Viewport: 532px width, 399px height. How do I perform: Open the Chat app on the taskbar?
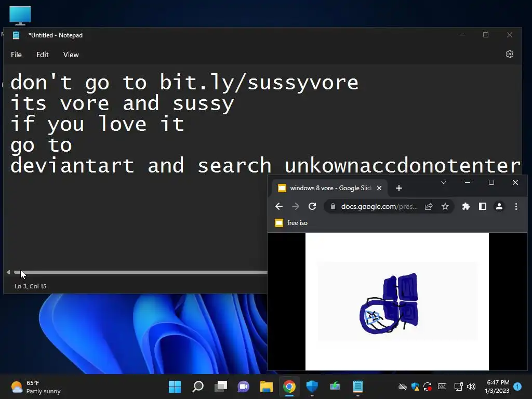tap(243, 387)
